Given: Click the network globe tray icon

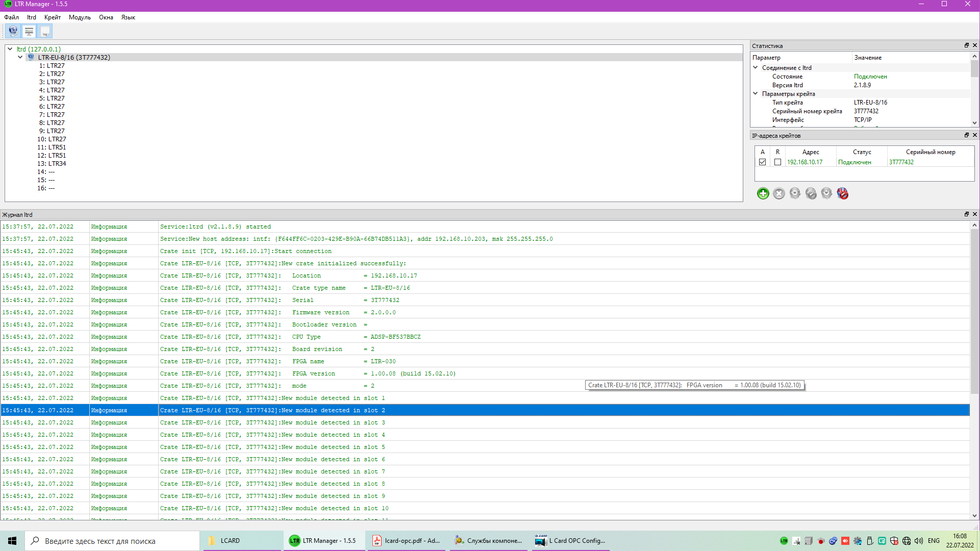Looking at the screenshot, I should click(x=907, y=541).
